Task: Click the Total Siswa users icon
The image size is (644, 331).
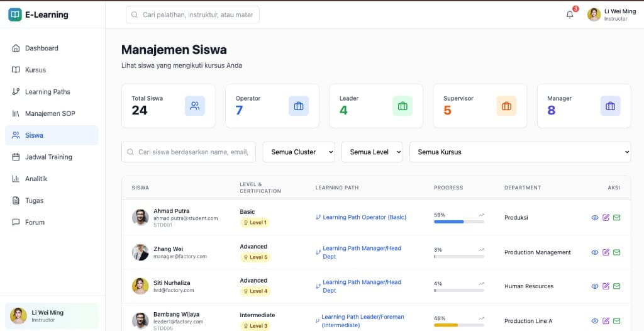Action: pyautogui.click(x=195, y=106)
